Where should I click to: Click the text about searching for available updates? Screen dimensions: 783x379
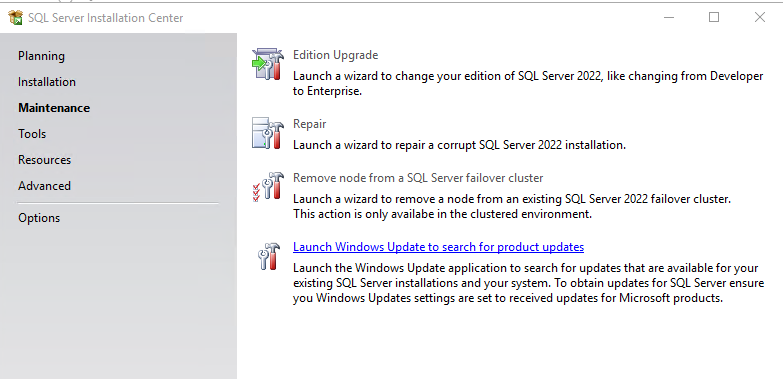click(x=528, y=283)
